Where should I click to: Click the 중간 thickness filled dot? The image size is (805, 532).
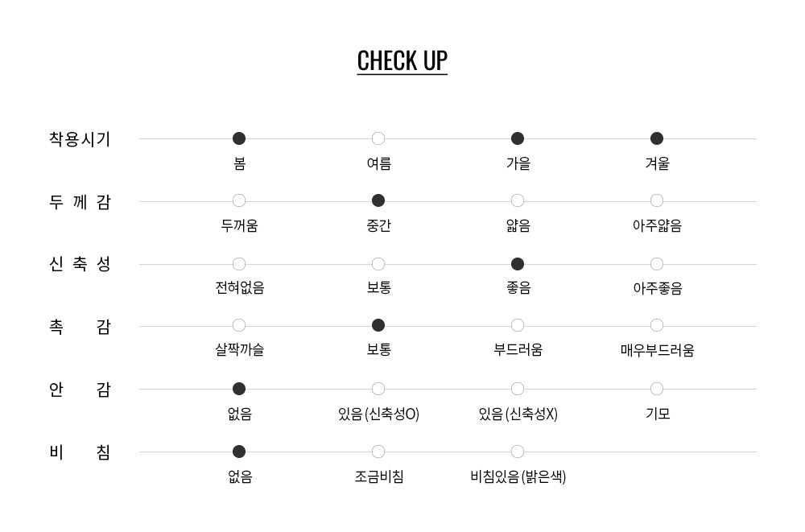378,200
